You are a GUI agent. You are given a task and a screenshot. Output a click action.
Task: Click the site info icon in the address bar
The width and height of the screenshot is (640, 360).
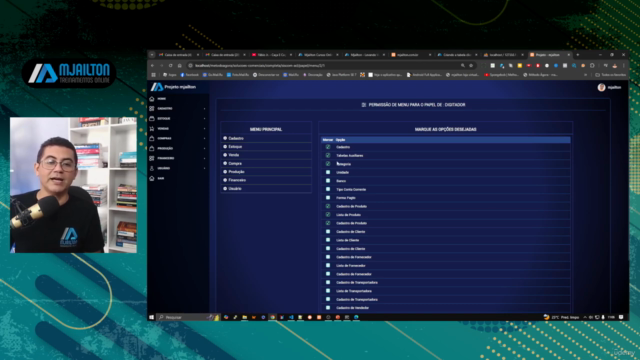pos(191,65)
